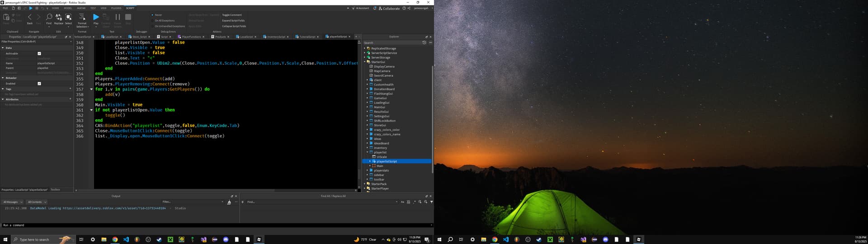This screenshot has height=244, width=868.
Task: Select SettingsGui in Explorer
Action: coord(381,116)
